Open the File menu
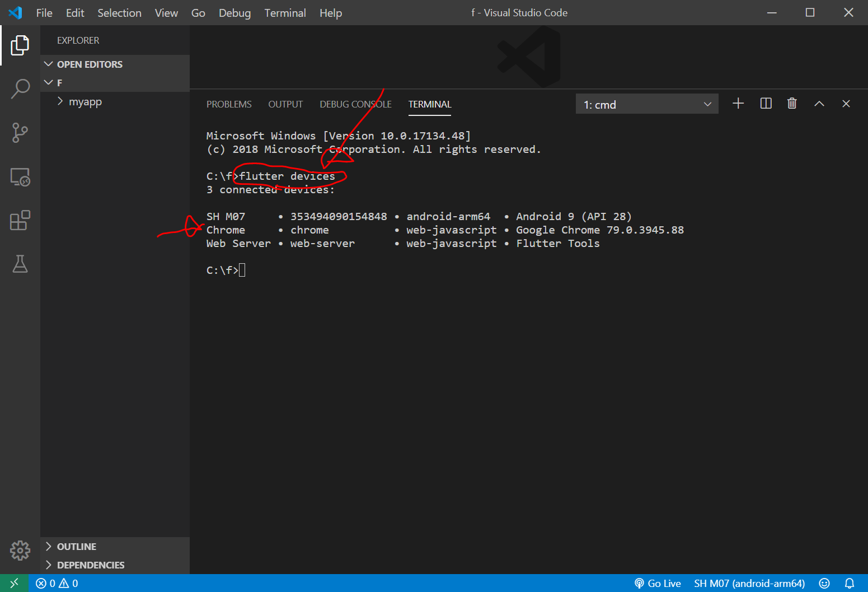This screenshot has height=592, width=868. coord(44,13)
